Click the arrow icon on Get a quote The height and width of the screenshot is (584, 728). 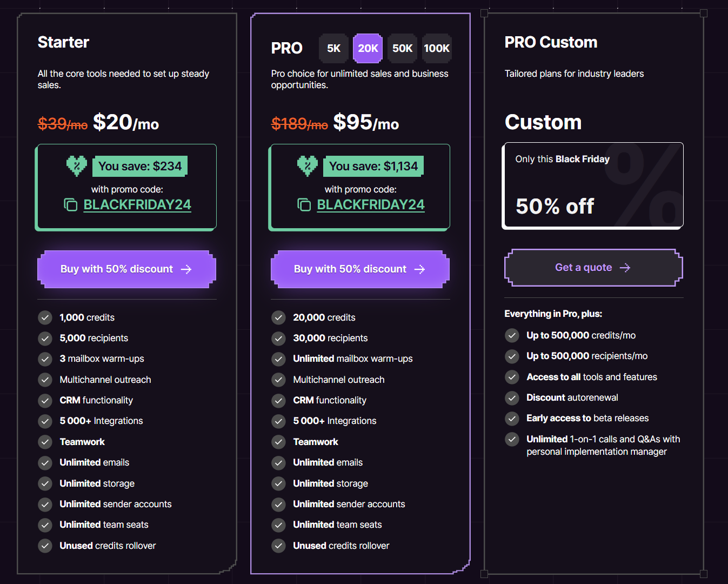tap(625, 268)
